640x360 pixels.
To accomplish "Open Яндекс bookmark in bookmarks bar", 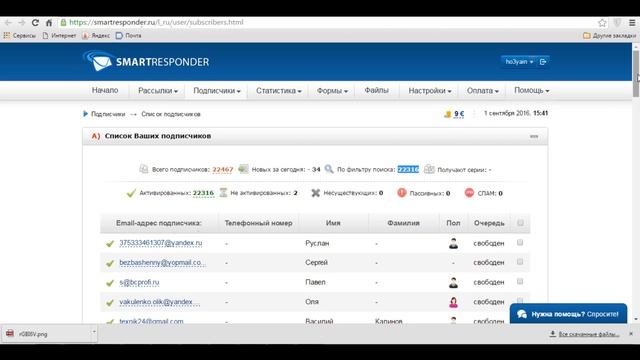I will pos(96,36).
